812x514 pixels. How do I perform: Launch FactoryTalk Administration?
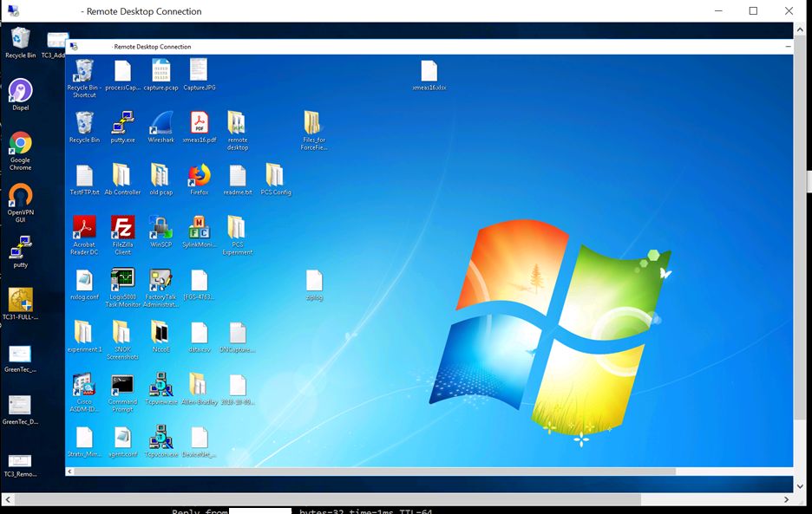tap(160, 287)
